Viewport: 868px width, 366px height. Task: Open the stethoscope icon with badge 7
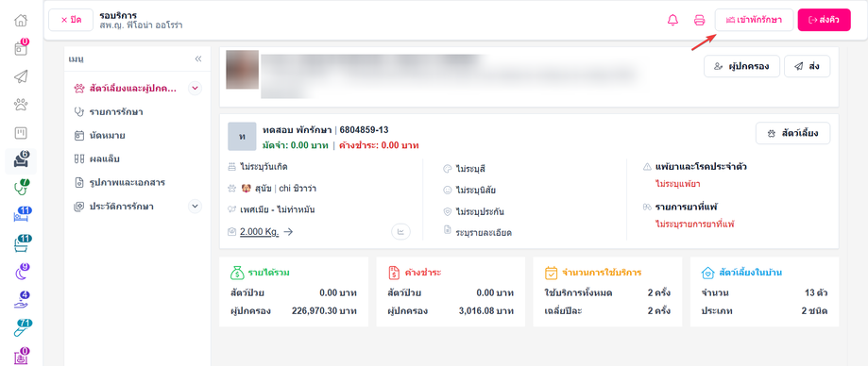pos(21,188)
